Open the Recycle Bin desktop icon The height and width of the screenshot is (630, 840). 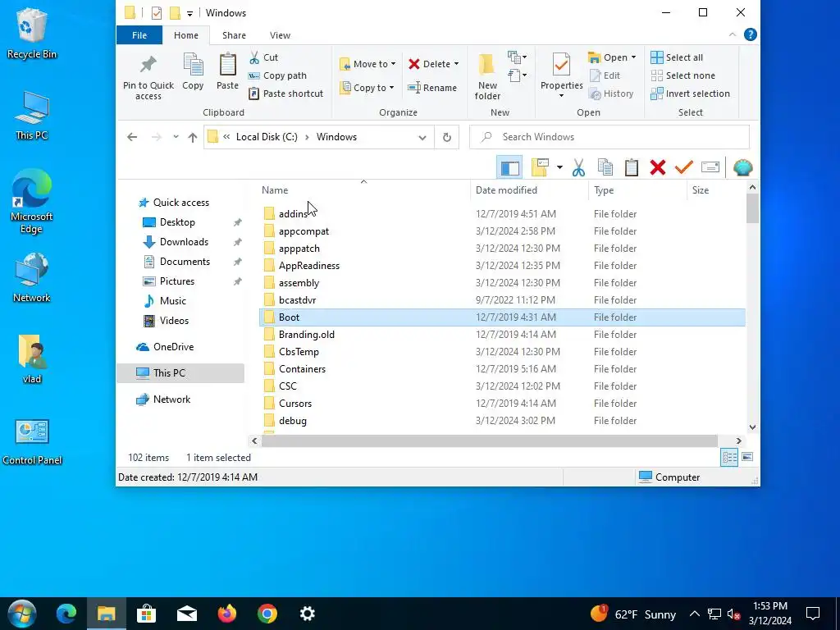tap(32, 34)
